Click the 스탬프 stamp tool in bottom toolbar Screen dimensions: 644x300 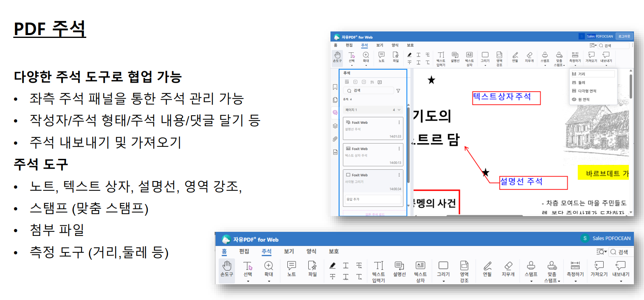(531, 269)
